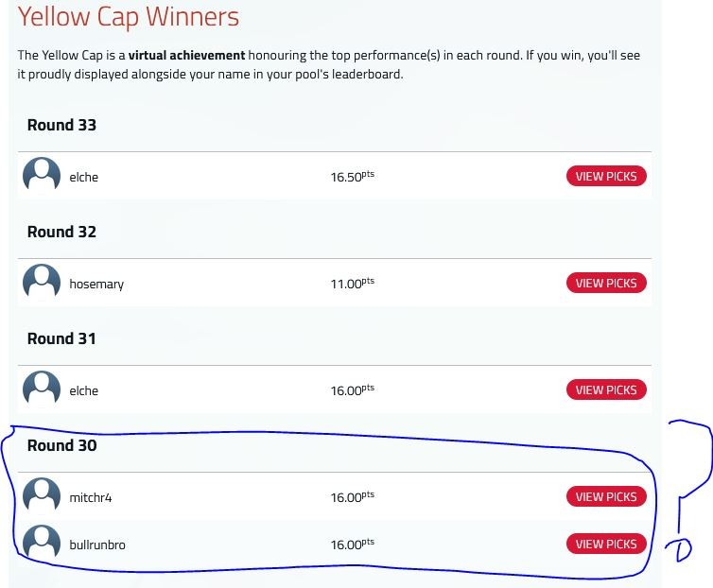View picks for mitchr4 in Round 30

pos(606,496)
